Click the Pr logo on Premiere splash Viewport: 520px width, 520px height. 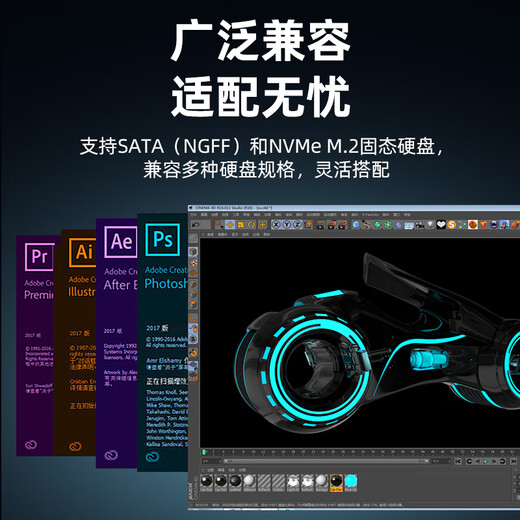pos(39,257)
